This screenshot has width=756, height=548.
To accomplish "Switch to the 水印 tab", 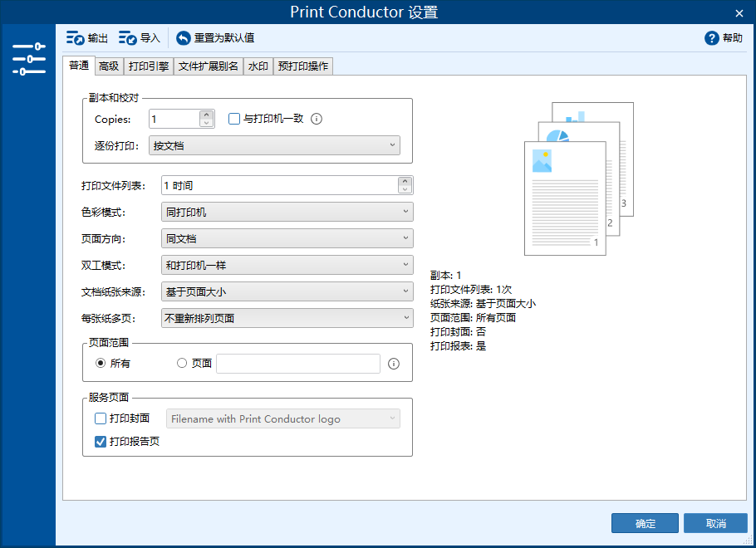I will 258,66.
